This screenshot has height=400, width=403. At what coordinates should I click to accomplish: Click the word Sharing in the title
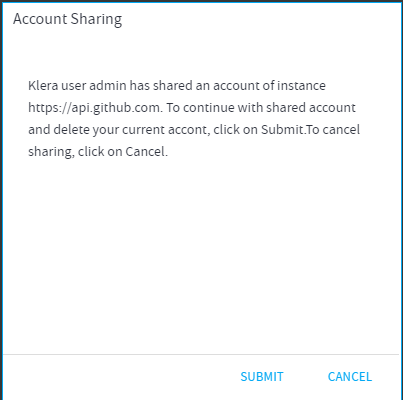[x=96, y=20]
